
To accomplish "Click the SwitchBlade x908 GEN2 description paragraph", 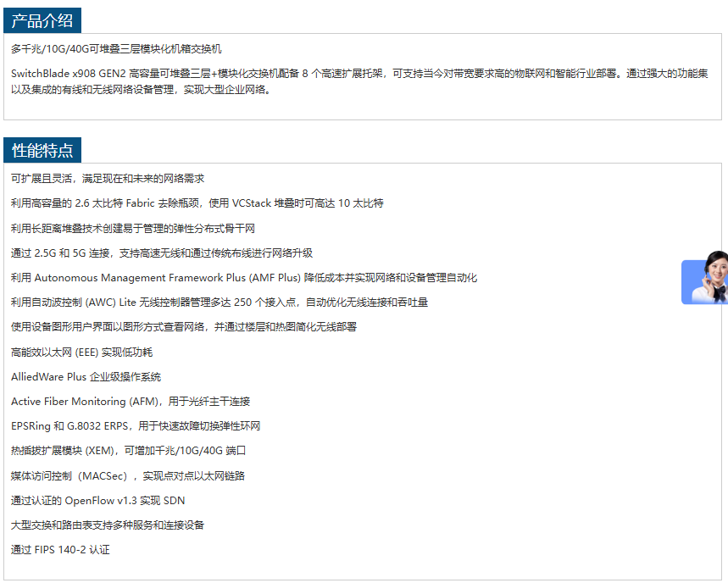I will [359, 81].
